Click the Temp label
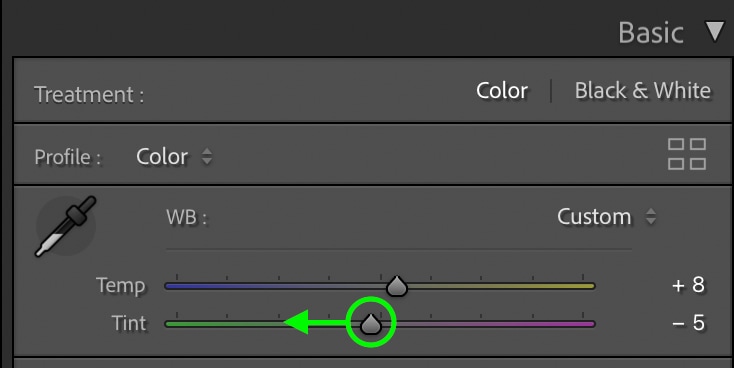This screenshot has width=734, height=368. (120, 285)
